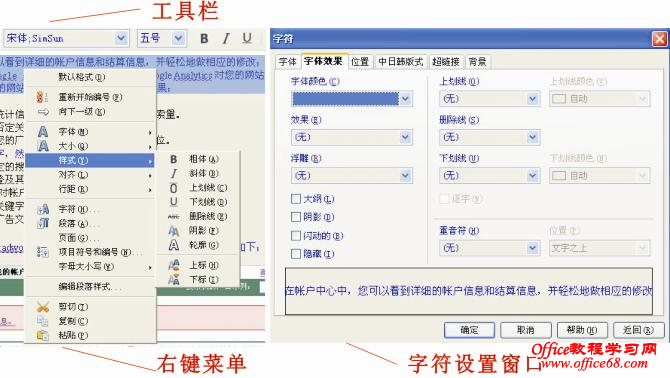Enable the 隐藏 checkbox
The width and height of the screenshot is (670, 378).
(296, 254)
